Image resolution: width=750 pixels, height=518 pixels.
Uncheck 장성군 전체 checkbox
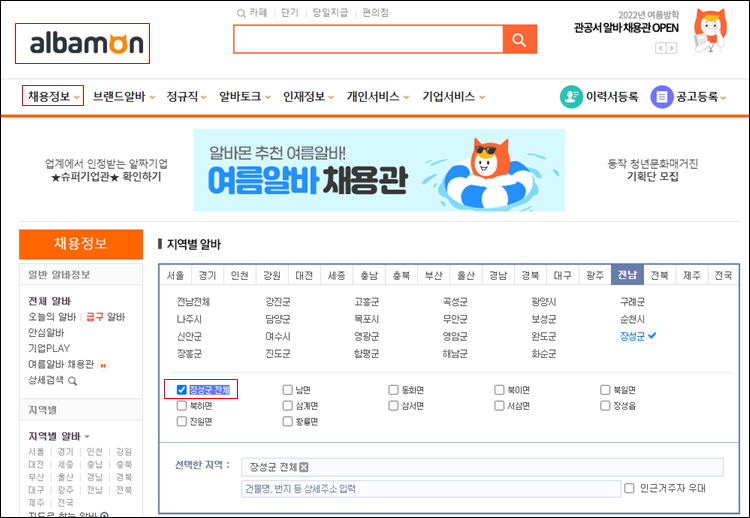pyautogui.click(x=181, y=390)
